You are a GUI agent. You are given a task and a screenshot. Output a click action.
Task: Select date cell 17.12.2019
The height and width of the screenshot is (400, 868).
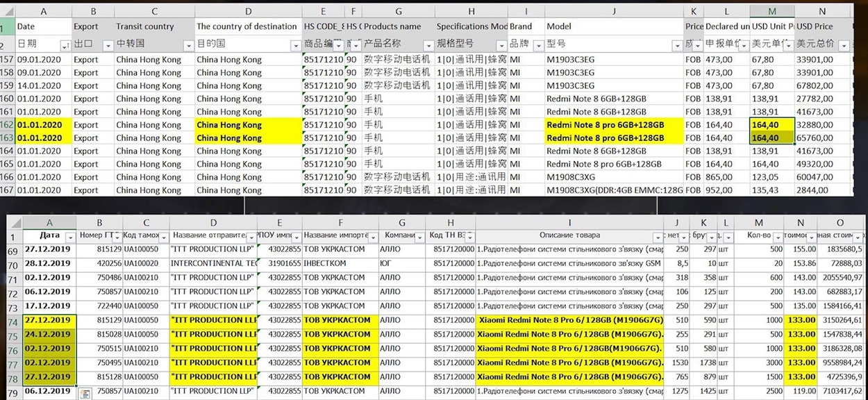(x=50, y=306)
